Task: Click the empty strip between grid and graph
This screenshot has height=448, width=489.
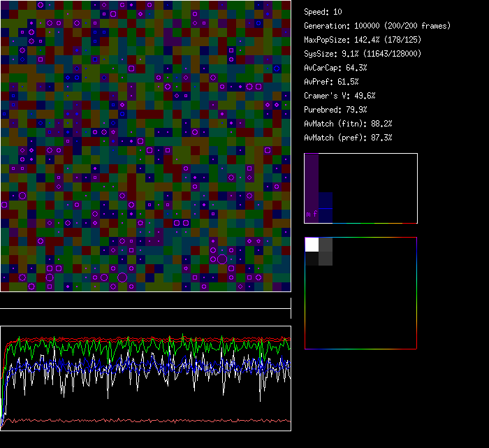Action: [x=145, y=301]
